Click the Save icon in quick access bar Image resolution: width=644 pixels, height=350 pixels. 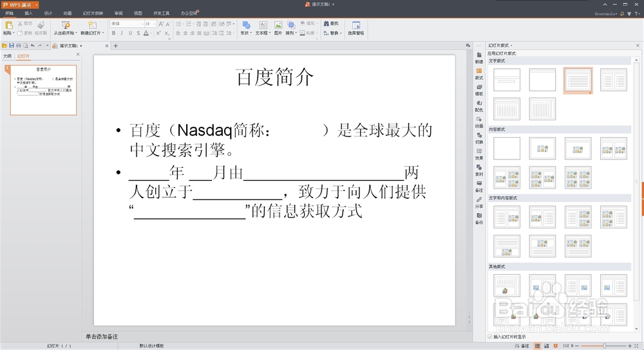[x=12, y=46]
